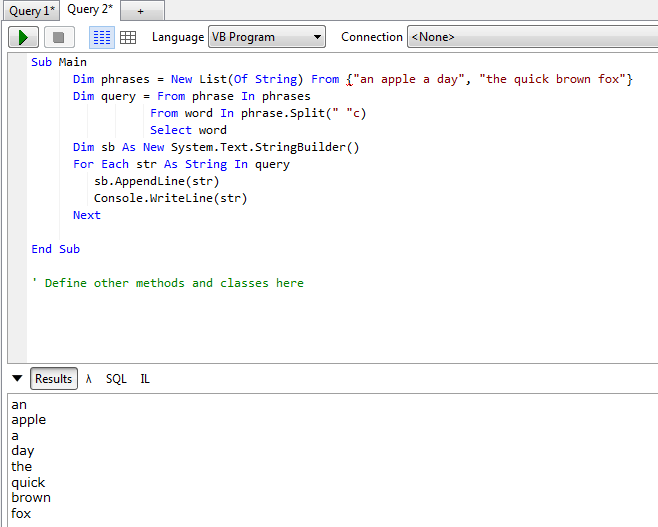
Task: Click the 'Select word' line
Action: click(x=188, y=130)
